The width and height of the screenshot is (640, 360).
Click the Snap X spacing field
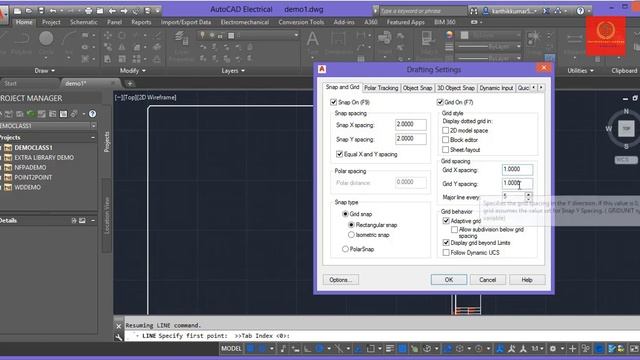[x=411, y=124]
